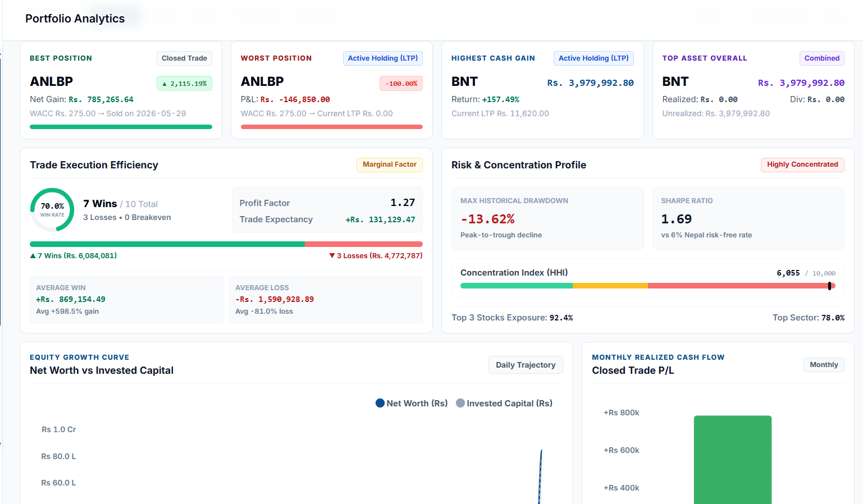Click the -100.00% loss badge

(x=401, y=84)
